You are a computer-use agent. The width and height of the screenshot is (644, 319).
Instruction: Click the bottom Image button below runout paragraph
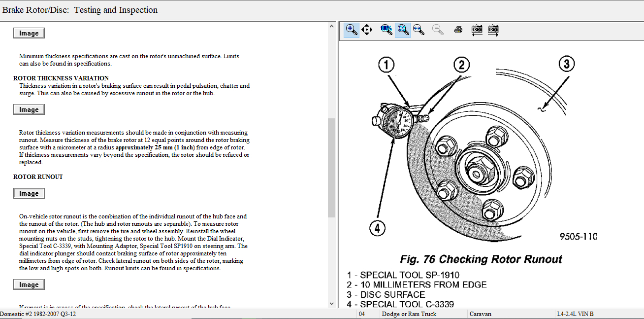pyautogui.click(x=29, y=284)
